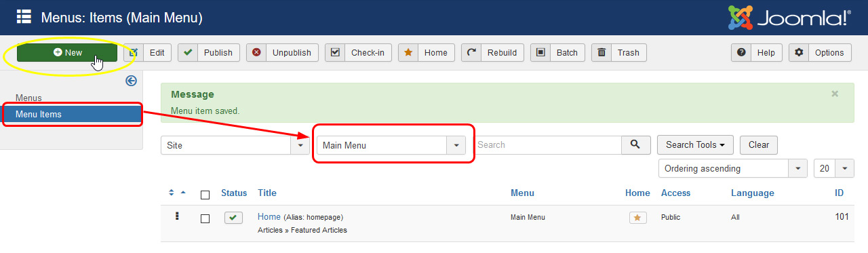
Task: Open the Ordering ascending dropdown
Action: [x=733, y=168]
